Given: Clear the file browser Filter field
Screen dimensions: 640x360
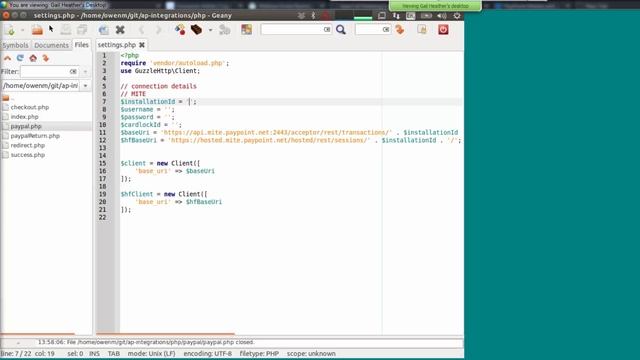Looking at the screenshot, I should 73,71.
